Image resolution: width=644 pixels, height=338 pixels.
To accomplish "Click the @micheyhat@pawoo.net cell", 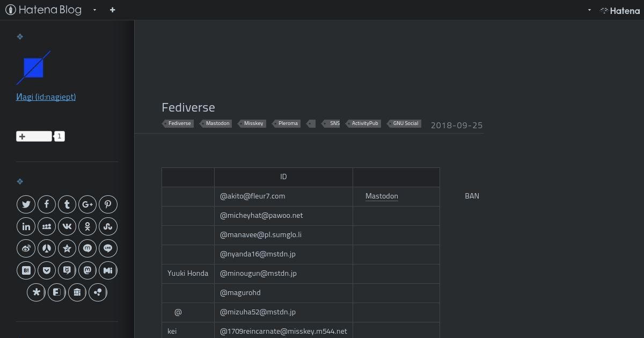I will (x=283, y=216).
